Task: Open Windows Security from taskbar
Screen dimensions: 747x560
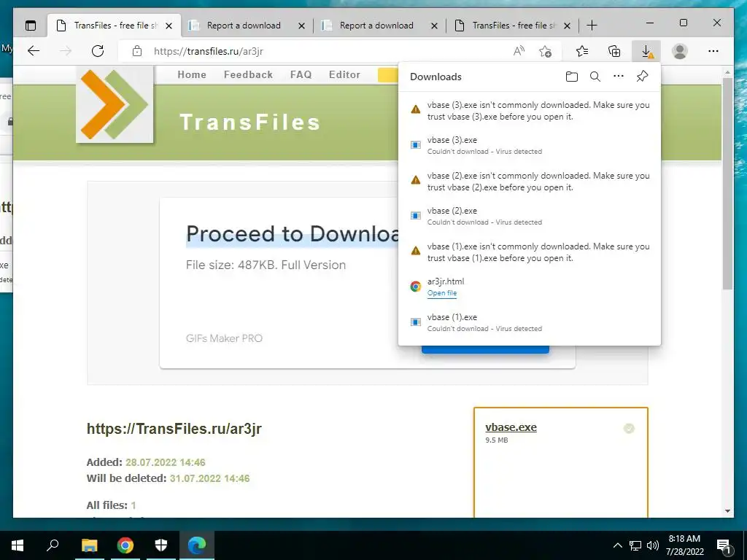Action: (161, 545)
